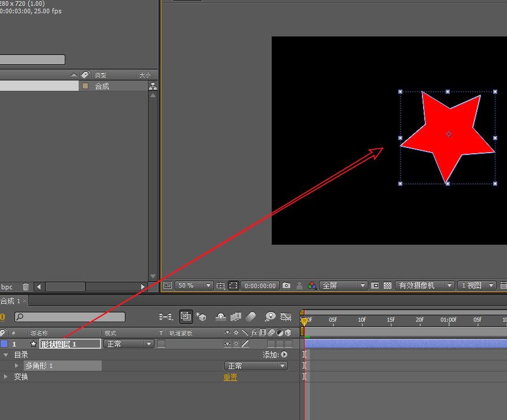The image size is (507, 420).
Task: Click the timeline layer search field
Action: point(70,317)
